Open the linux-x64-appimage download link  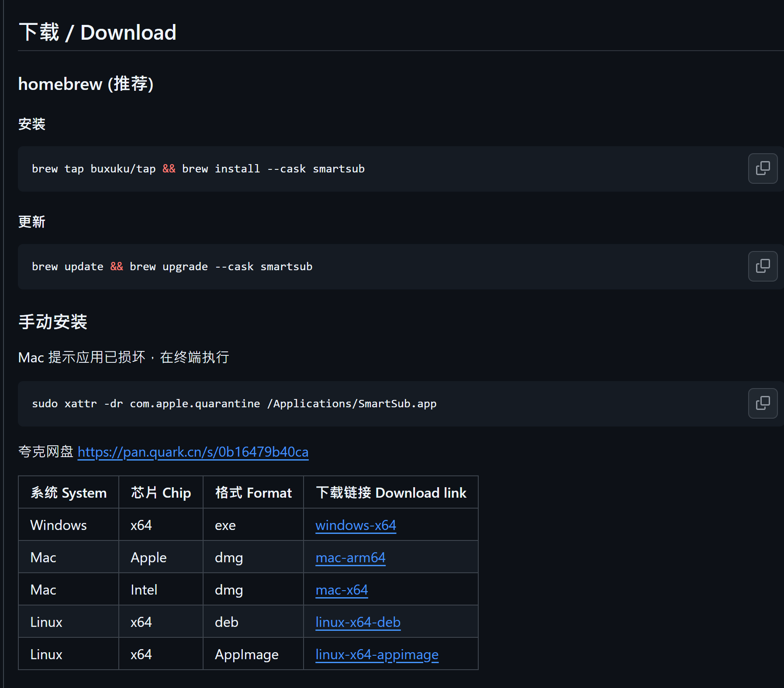[377, 654]
